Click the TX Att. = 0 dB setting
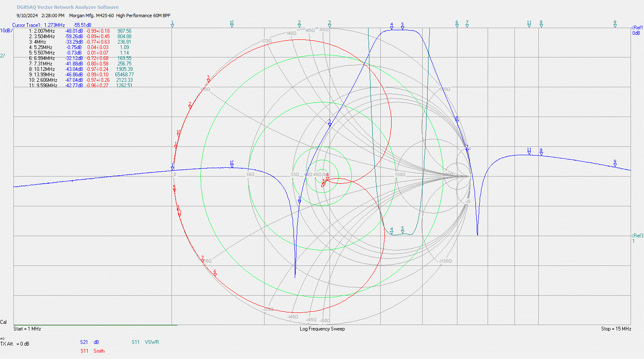The image size is (644, 359). click(15, 344)
